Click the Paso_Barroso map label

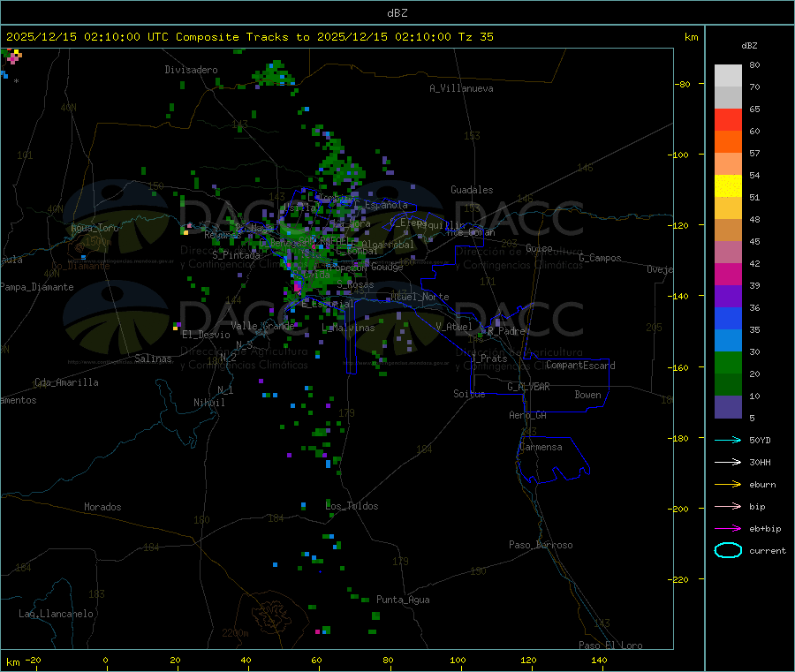tap(541, 545)
